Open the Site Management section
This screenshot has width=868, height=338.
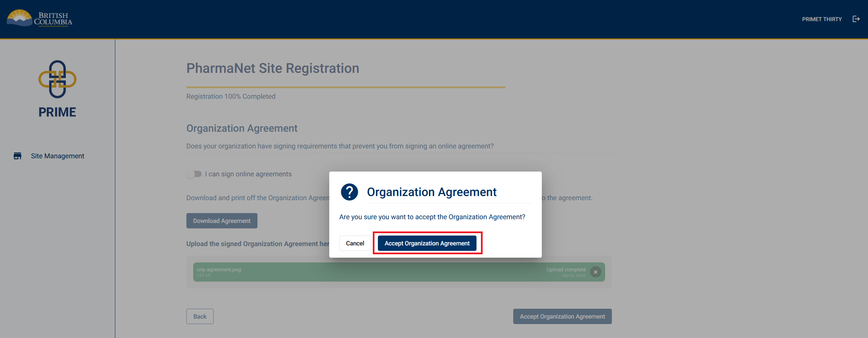(57, 156)
